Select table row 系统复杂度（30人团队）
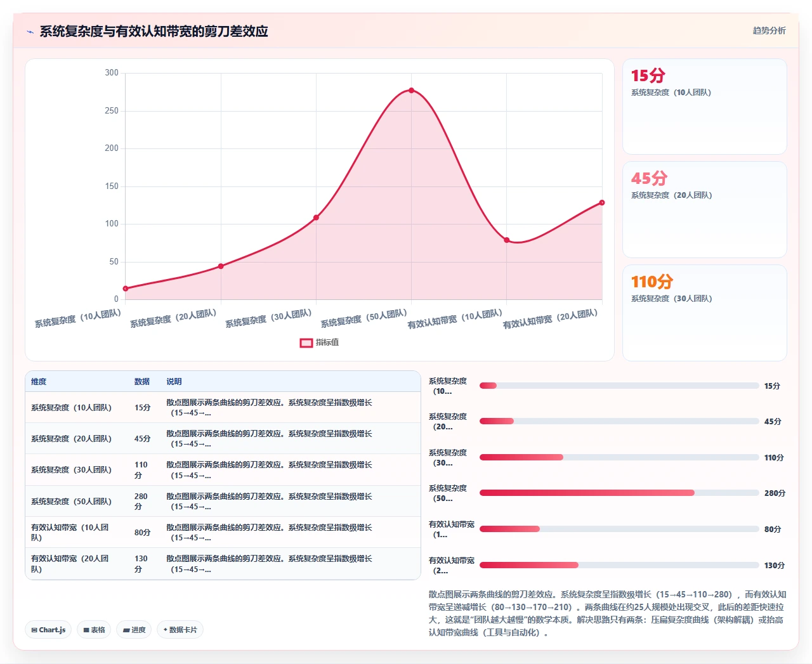The image size is (812, 664). 223,470
